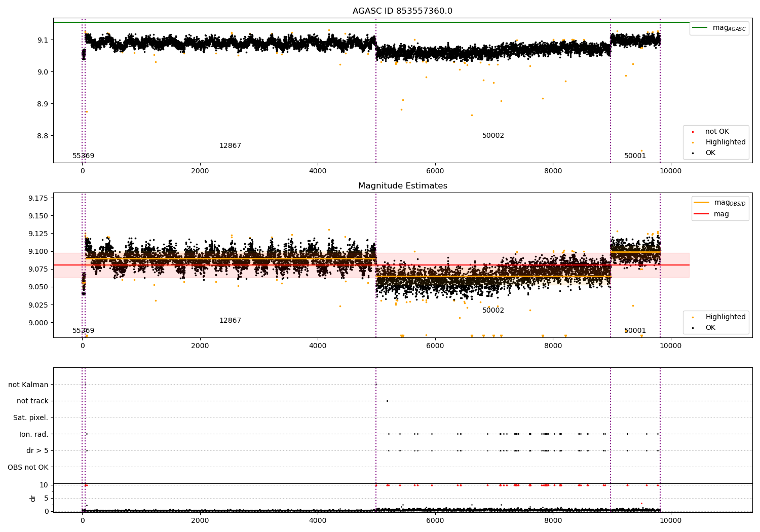Screen dimensions: 760x532
Task: Click x-axis tick '2000' under the middle plot
Action: [200, 346]
